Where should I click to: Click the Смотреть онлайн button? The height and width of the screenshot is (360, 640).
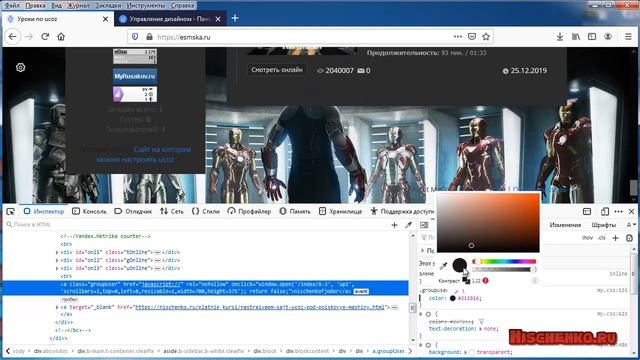[277, 70]
